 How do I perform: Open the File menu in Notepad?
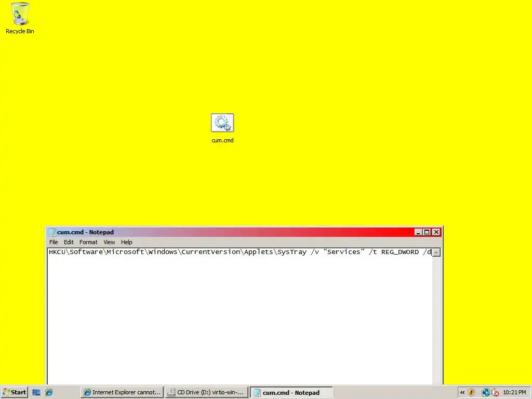54,242
